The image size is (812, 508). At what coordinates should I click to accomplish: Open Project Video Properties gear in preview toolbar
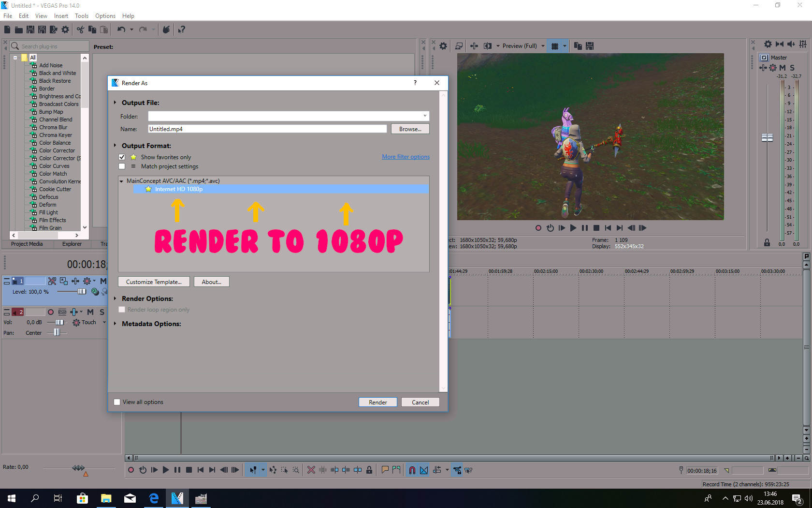click(443, 46)
